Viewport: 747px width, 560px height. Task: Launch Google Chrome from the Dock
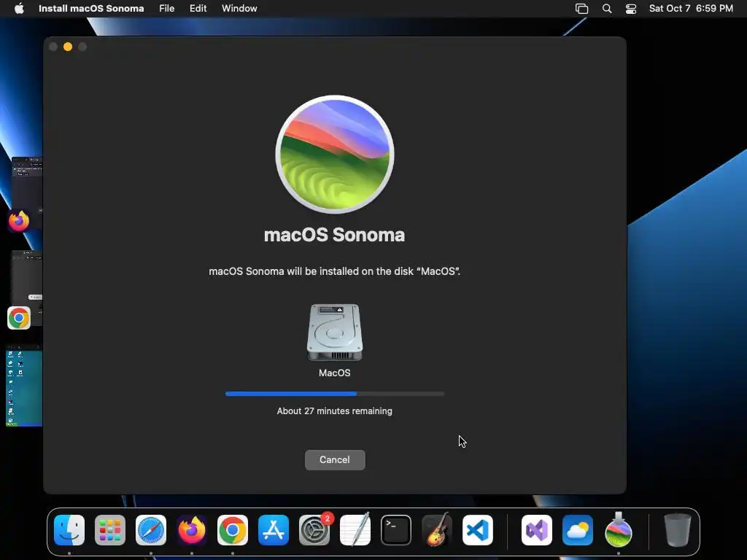click(233, 530)
